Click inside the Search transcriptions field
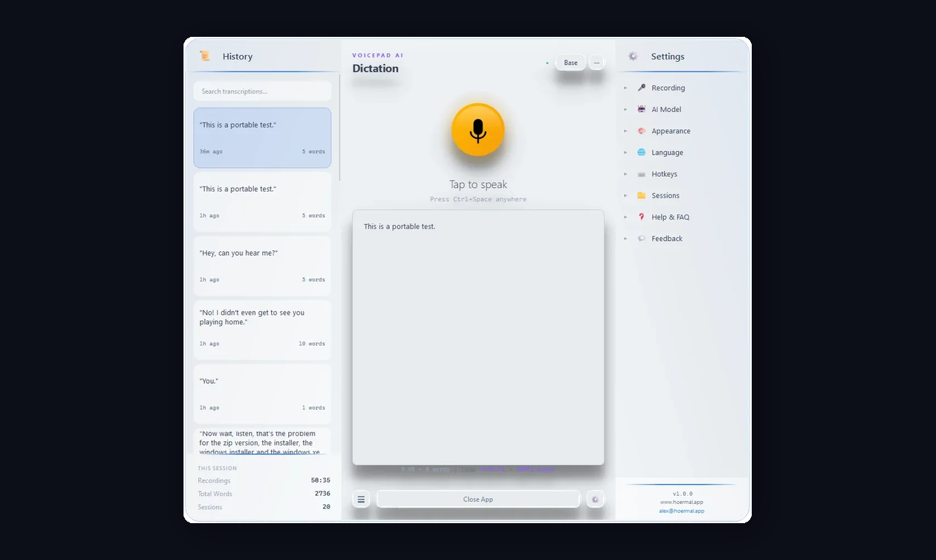 pos(262,90)
